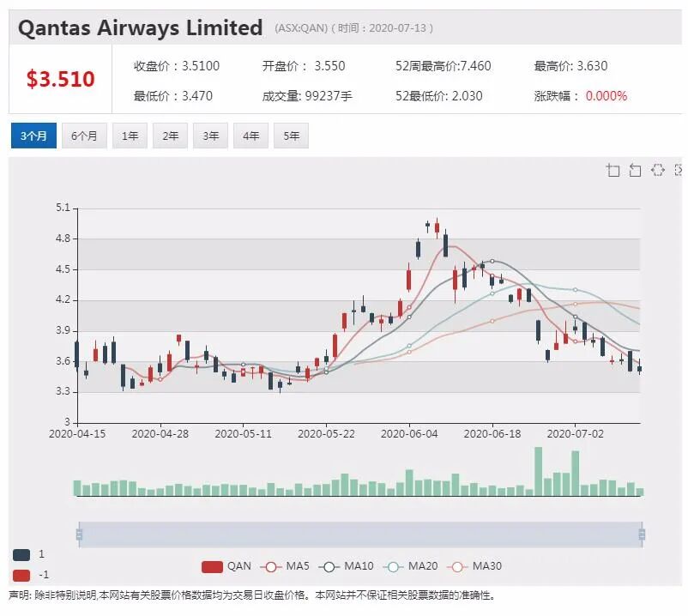Toggle the MA20 legend entry
The image size is (688, 616).
[x=411, y=566]
